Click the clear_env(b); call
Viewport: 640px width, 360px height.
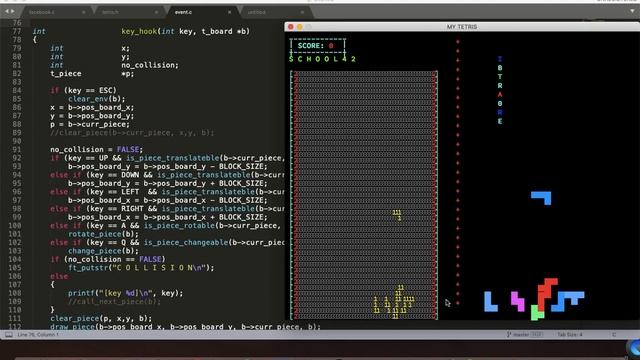pyautogui.click(x=97, y=99)
